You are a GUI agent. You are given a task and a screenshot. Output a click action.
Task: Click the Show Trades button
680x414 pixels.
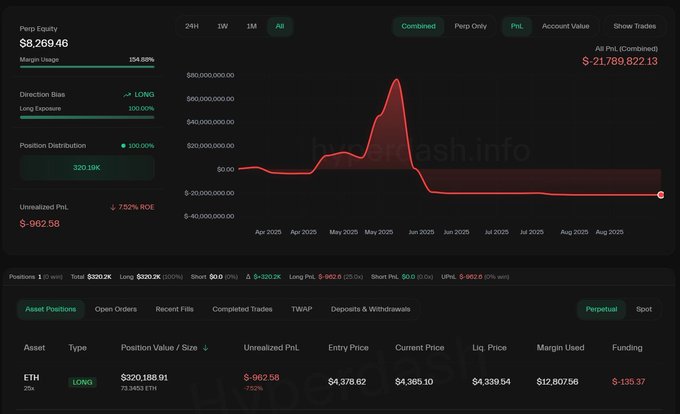pos(634,26)
